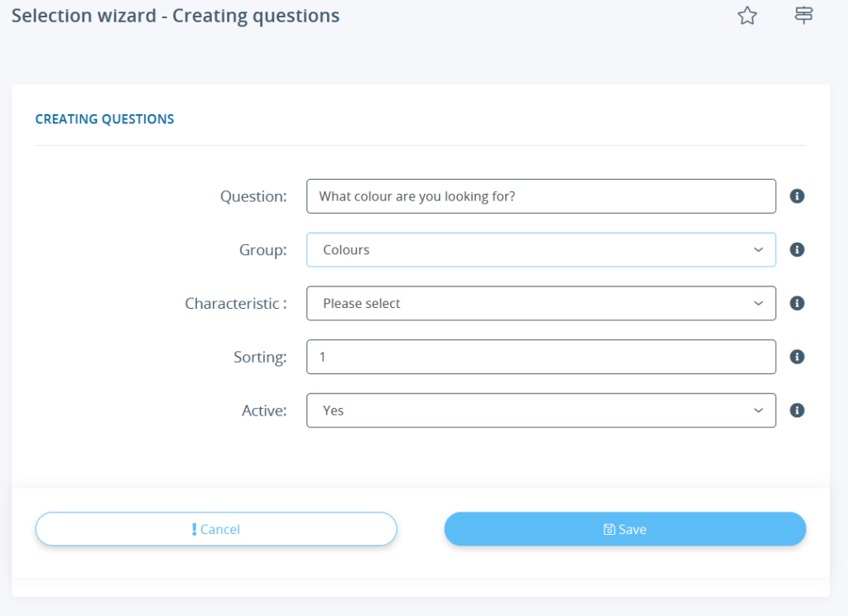Click the signpost navigation icon top right
Viewport: 848px width, 616px height.
803,15
